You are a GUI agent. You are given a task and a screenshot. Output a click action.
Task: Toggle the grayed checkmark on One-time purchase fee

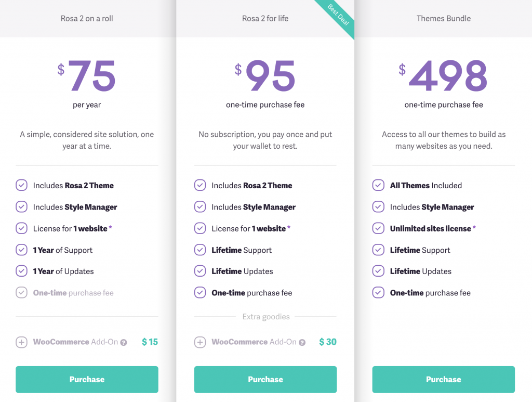tap(21, 293)
